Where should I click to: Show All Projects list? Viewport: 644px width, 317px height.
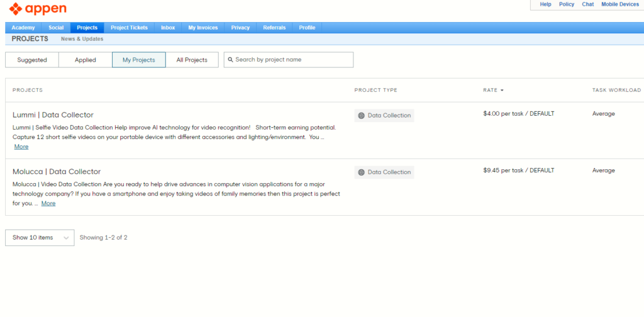192,60
